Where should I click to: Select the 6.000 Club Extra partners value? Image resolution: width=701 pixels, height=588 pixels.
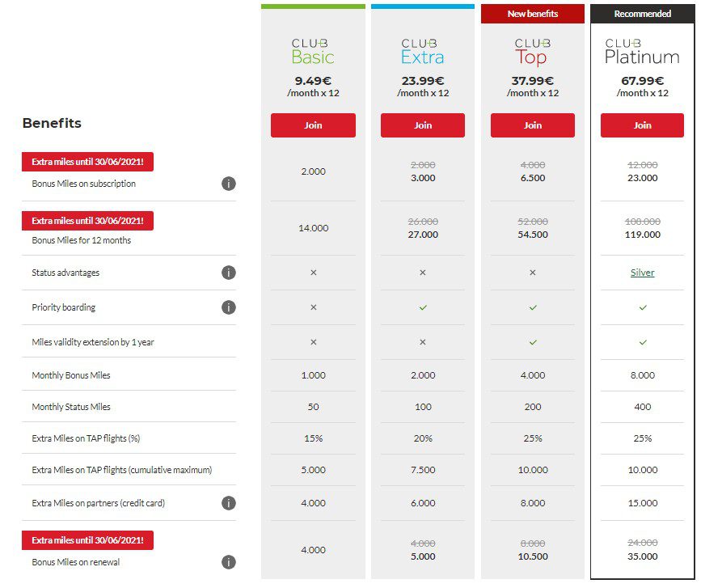[x=423, y=503]
